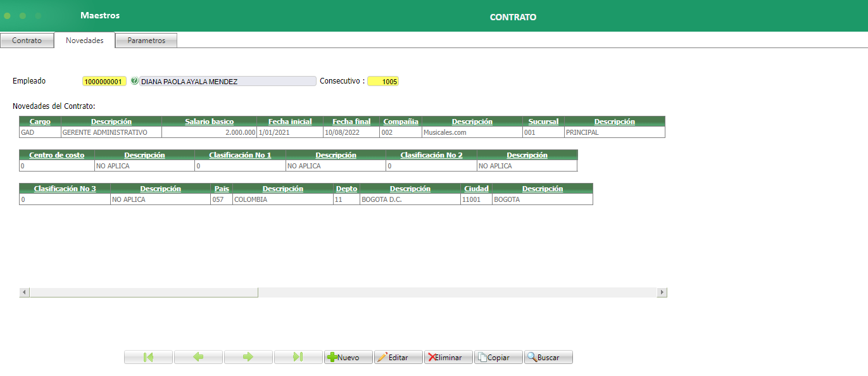Jump to last record arrow

coord(298,357)
